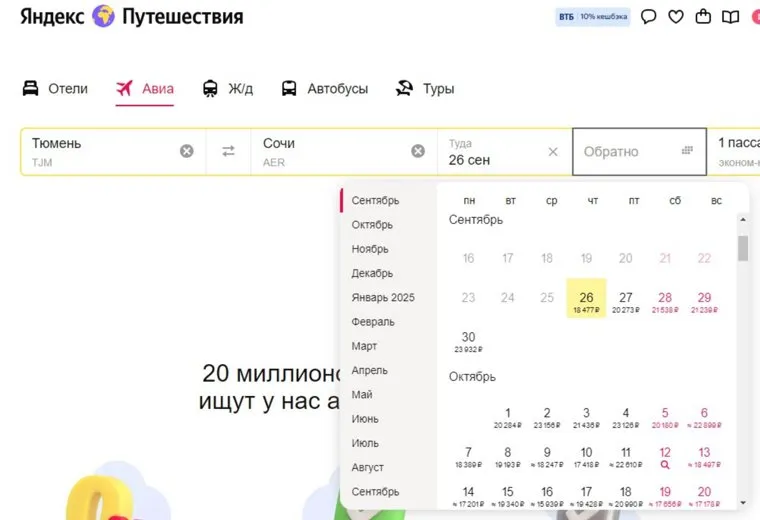760x520 pixels.
Task: Select Ноябрь in the month list
Action: click(x=370, y=249)
